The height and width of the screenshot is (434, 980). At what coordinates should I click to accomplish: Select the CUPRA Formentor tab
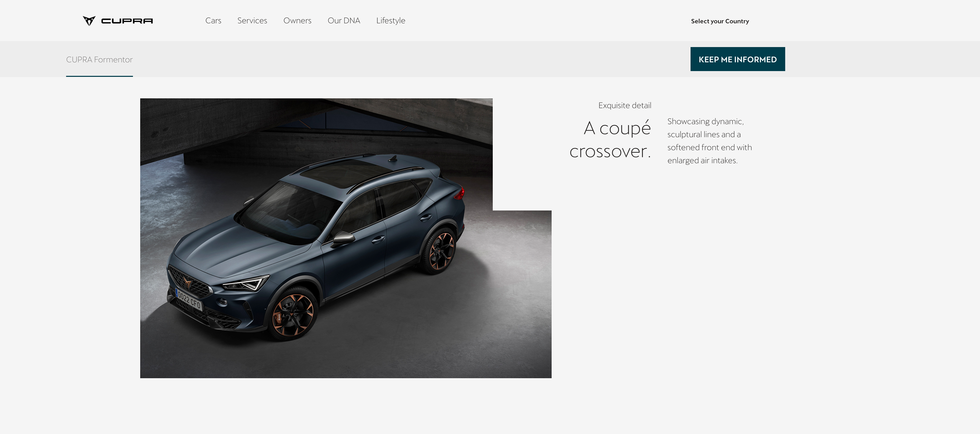pyautogui.click(x=99, y=60)
